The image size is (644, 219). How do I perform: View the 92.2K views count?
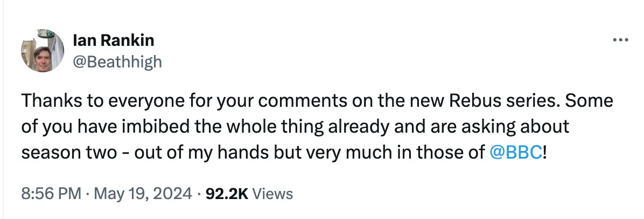227,193
